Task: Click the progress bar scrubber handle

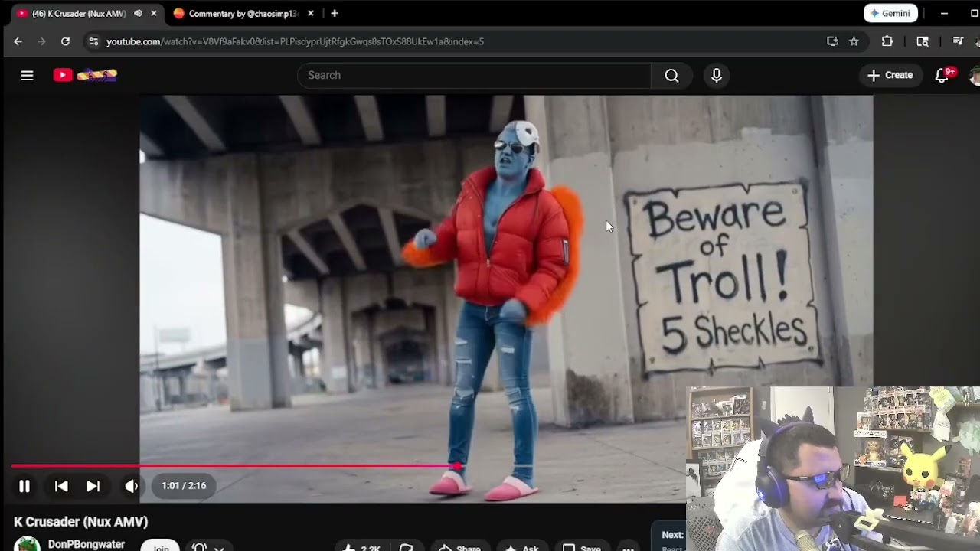Action: click(457, 465)
